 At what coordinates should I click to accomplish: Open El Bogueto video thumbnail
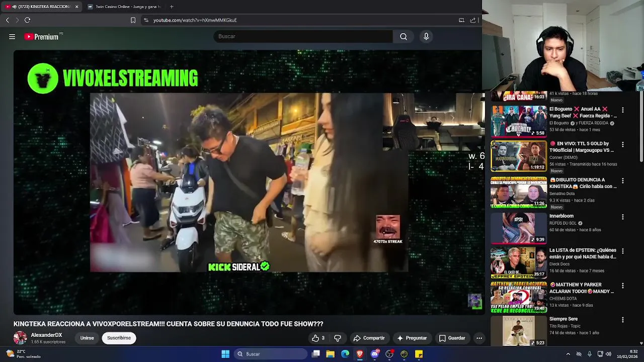(x=519, y=121)
